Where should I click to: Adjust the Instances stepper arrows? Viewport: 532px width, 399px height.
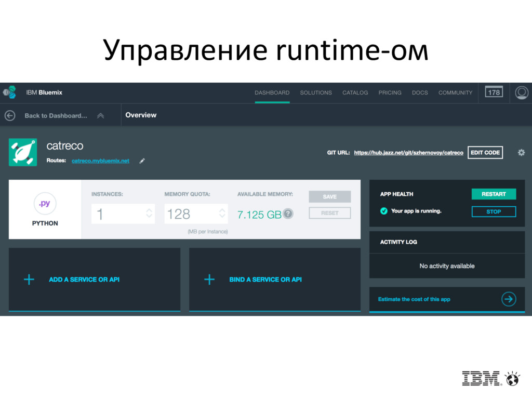click(149, 214)
